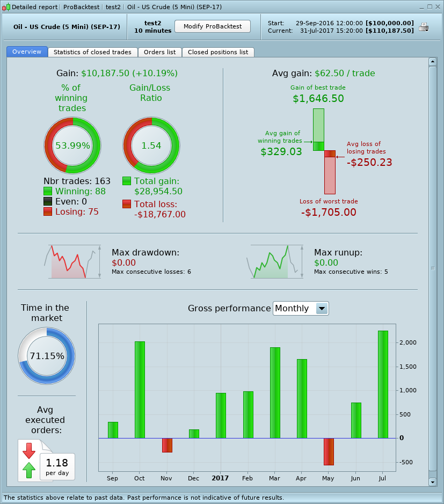
Task: Click the dropdown arrow beside Monthly
Action: [x=322, y=309]
